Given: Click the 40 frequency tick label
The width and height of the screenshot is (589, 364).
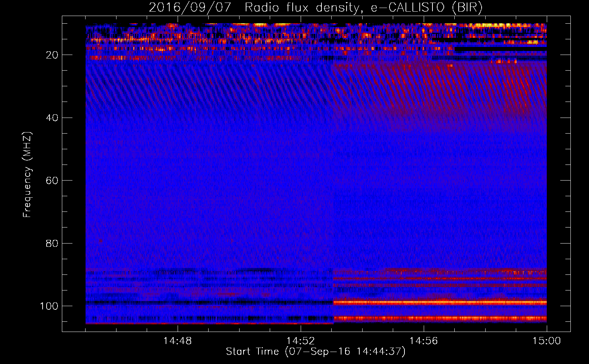Looking at the screenshot, I should (52, 118).
